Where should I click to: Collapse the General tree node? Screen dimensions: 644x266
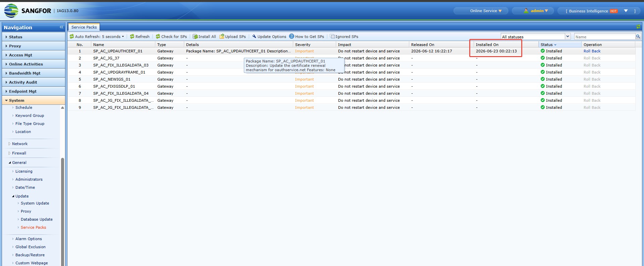tap(9, 163)
